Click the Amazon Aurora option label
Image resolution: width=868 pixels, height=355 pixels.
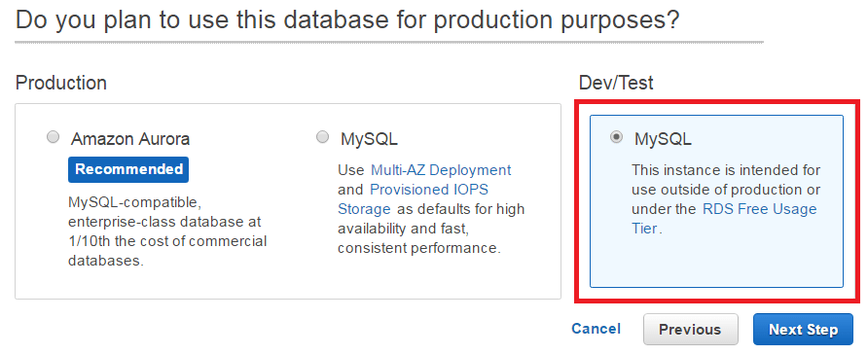pos(130,139)
